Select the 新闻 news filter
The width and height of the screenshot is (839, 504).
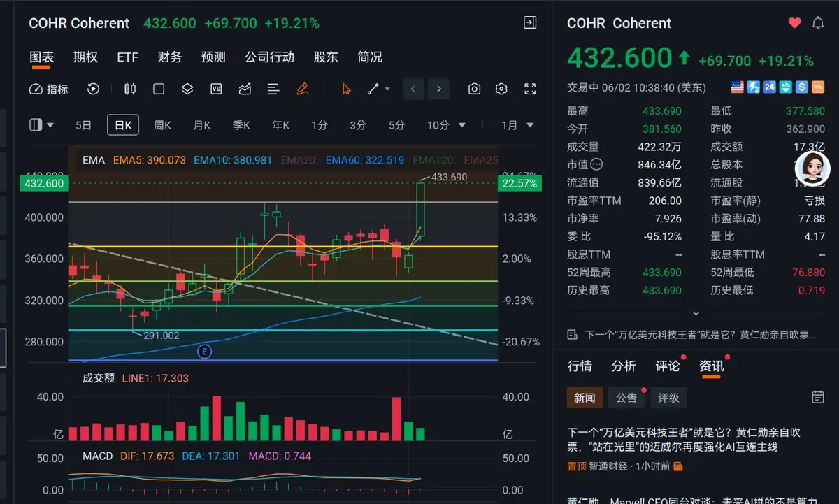point(585,398)
